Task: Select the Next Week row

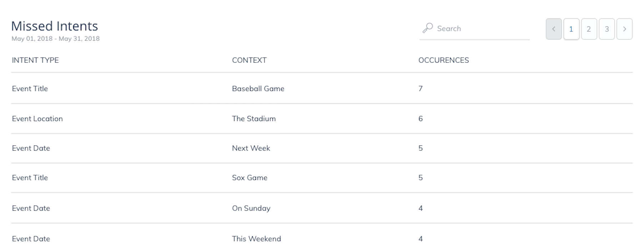Action: (322, 148)
